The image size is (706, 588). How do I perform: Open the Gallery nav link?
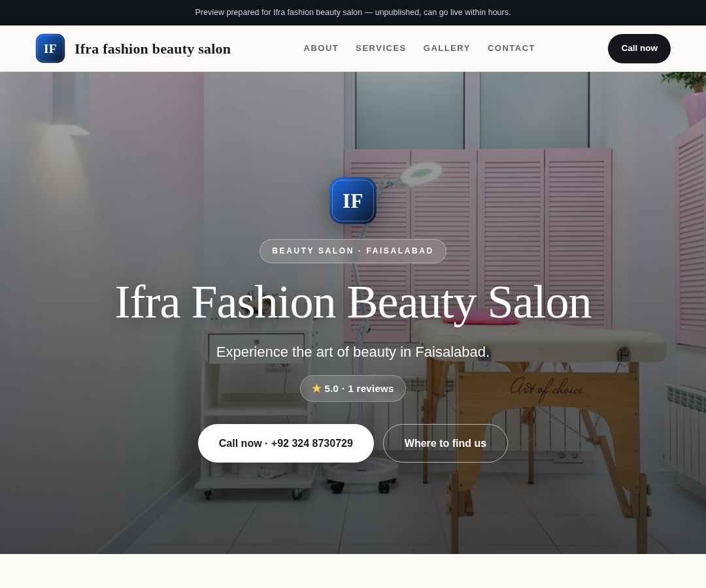pyautogui.click(x=446, y=48)
